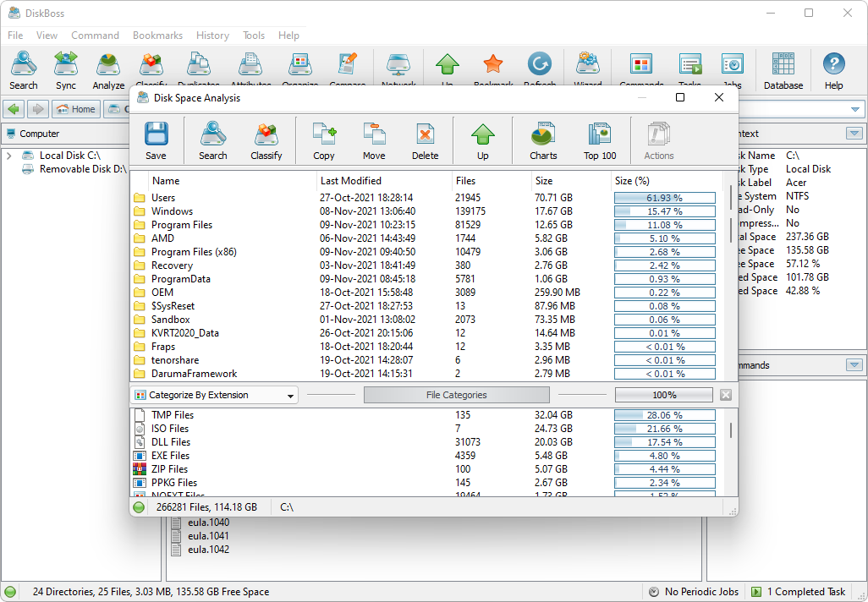Viewport: 868px width, 602px height.
Task: Click the gray forward arrow navigation button
Action: coord(37,109)
